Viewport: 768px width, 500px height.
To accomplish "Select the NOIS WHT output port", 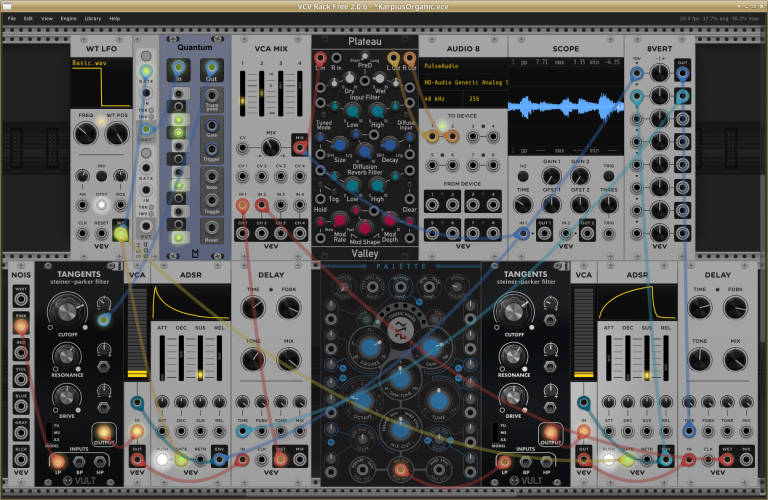I will (21, 299).
